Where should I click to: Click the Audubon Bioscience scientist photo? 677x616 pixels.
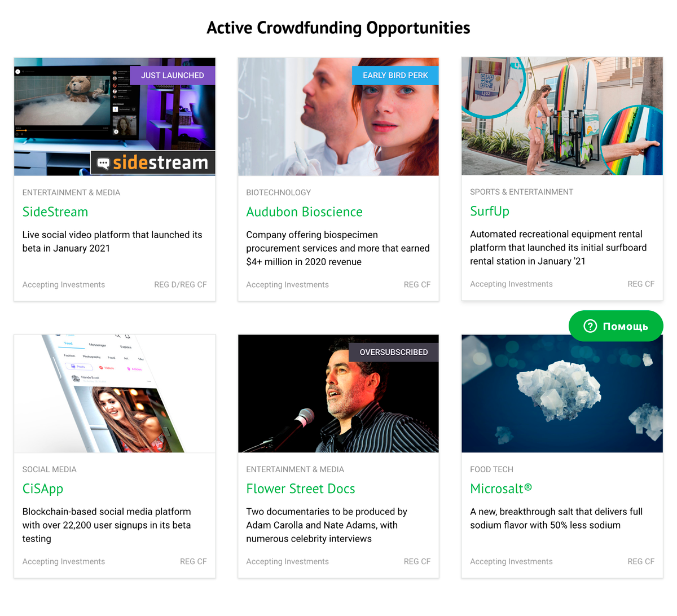(338, 117)
